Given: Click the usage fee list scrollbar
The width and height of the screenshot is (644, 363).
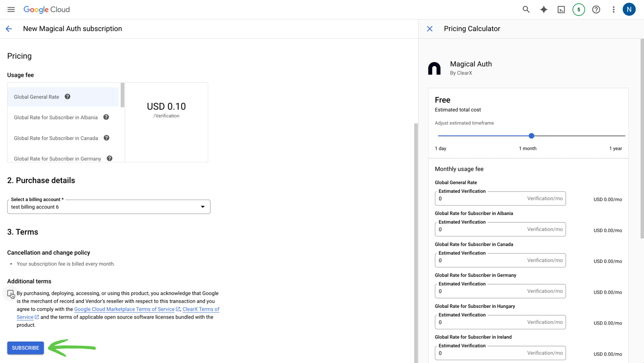Looking at the screenshot, I should (122, 95).
